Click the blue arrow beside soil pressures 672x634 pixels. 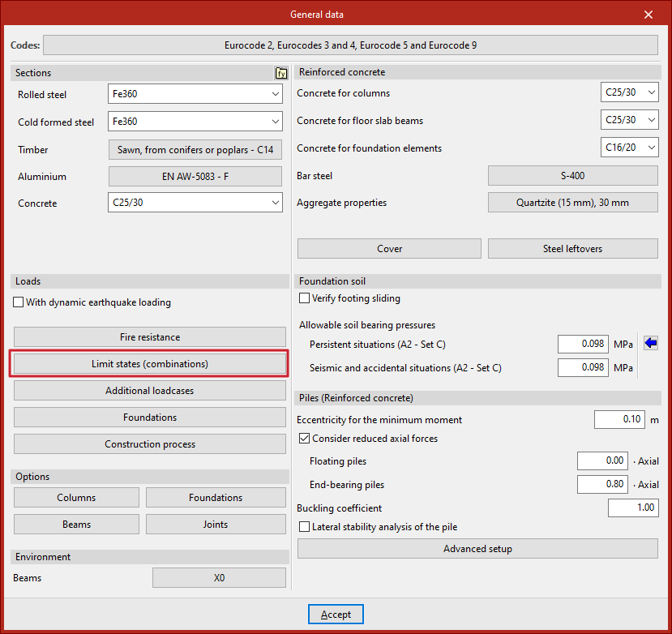(650, 344)
